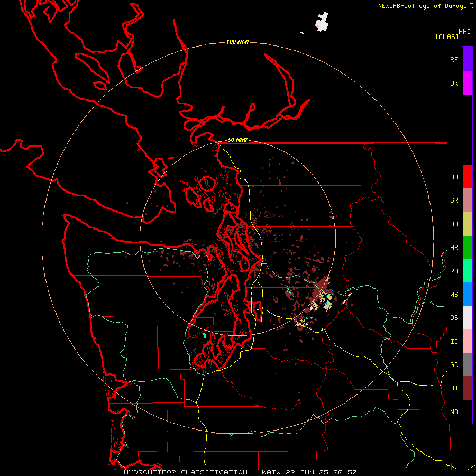Select the GR graupel color swatch
This screenshot has width=476, height=476.
coord(467,200)
